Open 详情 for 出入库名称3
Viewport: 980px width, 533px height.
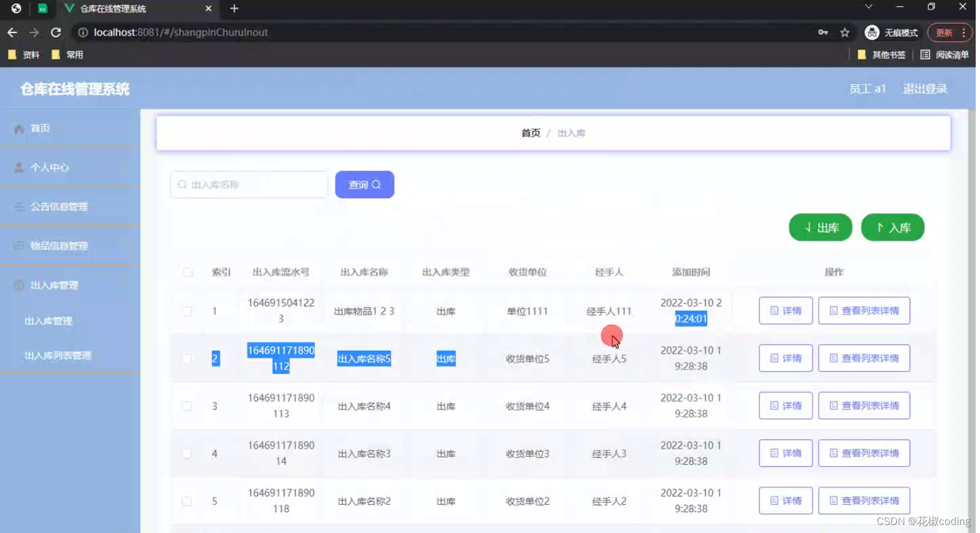(786, 453)
